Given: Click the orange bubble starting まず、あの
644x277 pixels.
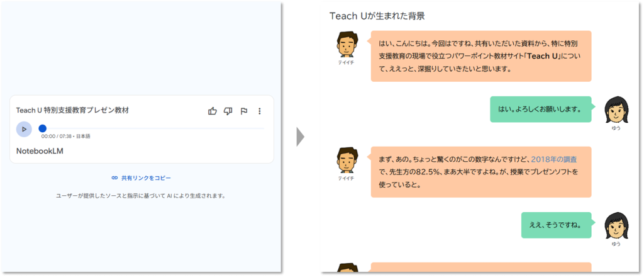Looking at the screenshot, I should [481, 172].
